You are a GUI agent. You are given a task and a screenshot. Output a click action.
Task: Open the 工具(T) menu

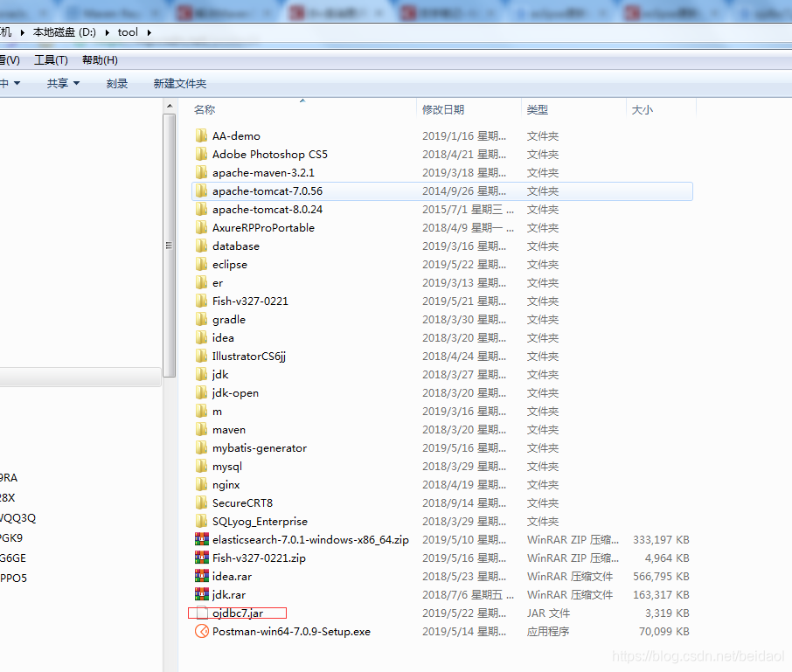tap(51, 60)
